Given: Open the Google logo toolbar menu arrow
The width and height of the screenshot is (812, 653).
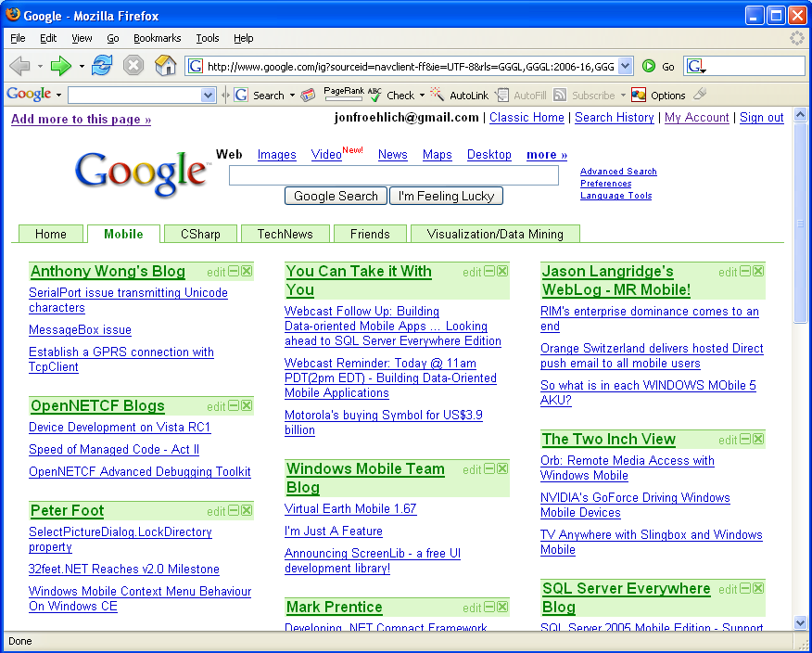Looking at the screenshot, I should (58, 95).
